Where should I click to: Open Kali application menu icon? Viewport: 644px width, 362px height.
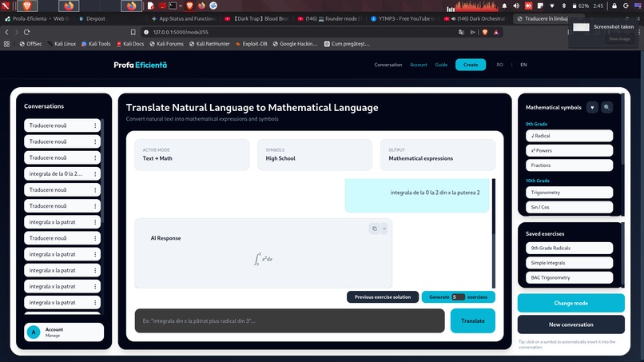6,6
